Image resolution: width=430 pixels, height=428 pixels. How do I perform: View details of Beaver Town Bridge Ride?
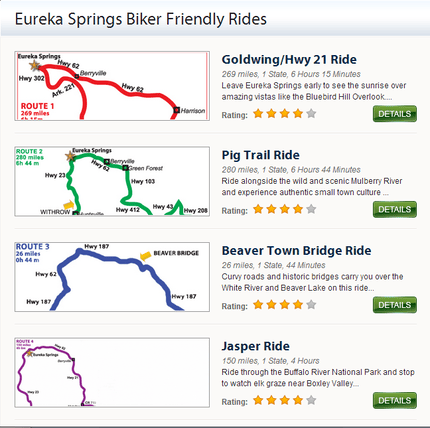pyautogui.click(x=395, y=305)
